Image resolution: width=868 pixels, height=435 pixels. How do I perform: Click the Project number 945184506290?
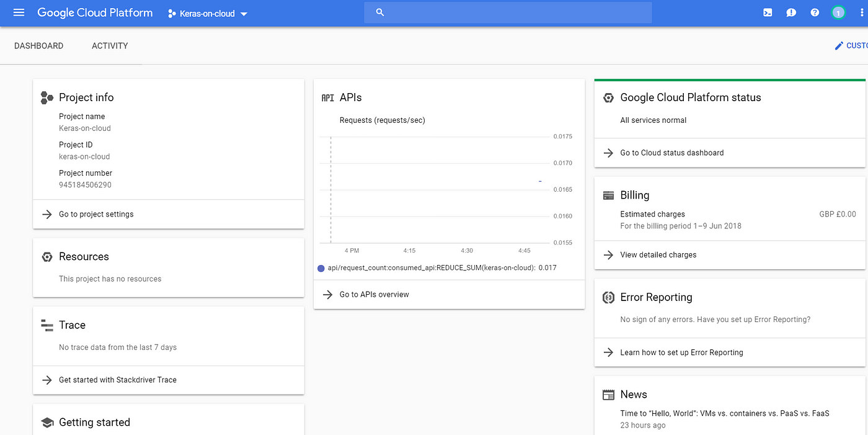(85, 185)
